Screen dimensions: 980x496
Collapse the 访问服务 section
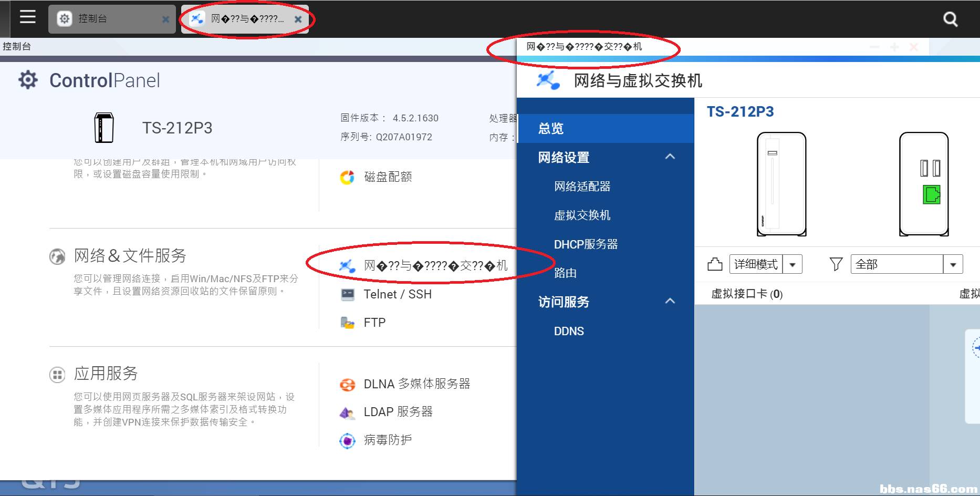coord(670,301)
